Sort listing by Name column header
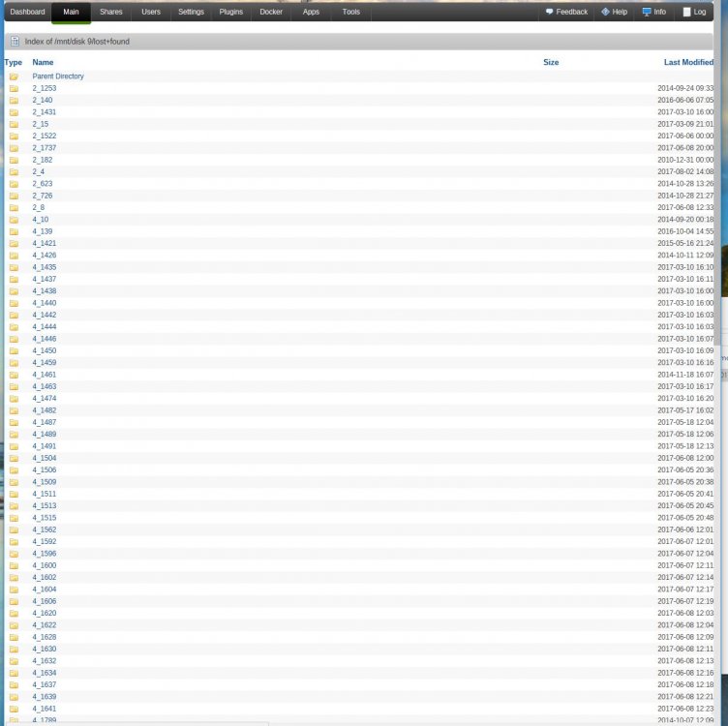Image resolution: width=728 pixels, height=726 pixels. pos(43,62)
